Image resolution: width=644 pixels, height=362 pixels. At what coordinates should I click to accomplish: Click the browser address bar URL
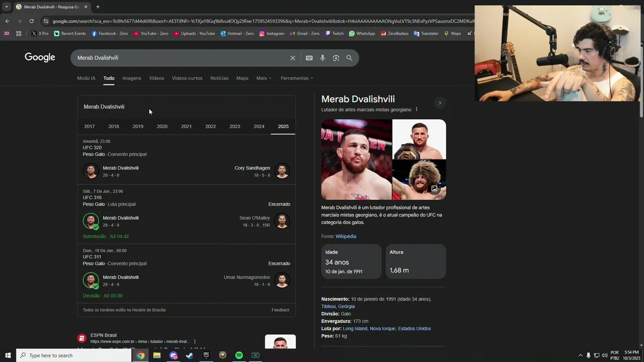pyautogui.click(x=262, y=21)
